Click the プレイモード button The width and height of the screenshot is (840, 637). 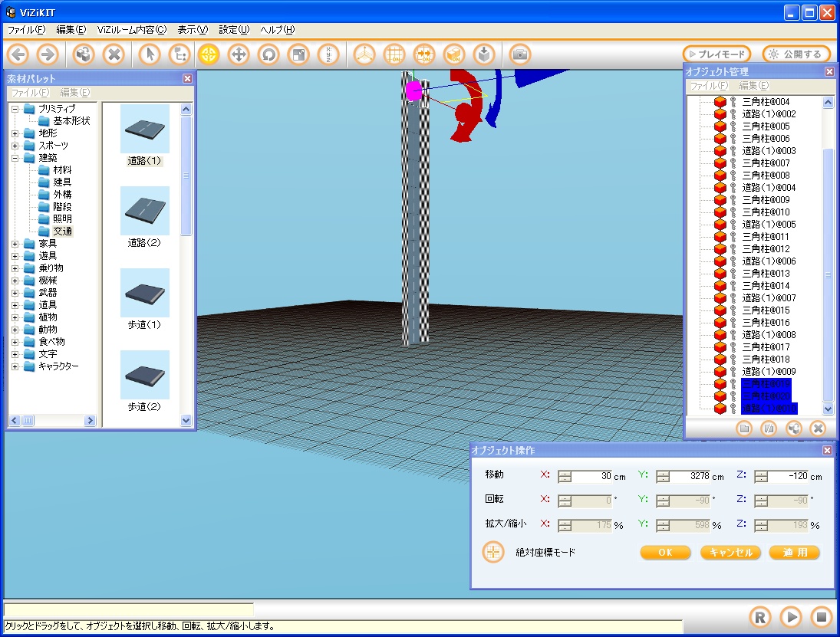pos(716,54)
